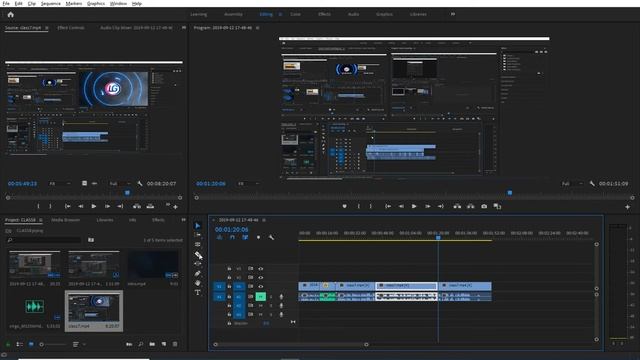Expand Source panel group overflow chevrons
Viewport: 640px width, 360px height.
(184, 28)
